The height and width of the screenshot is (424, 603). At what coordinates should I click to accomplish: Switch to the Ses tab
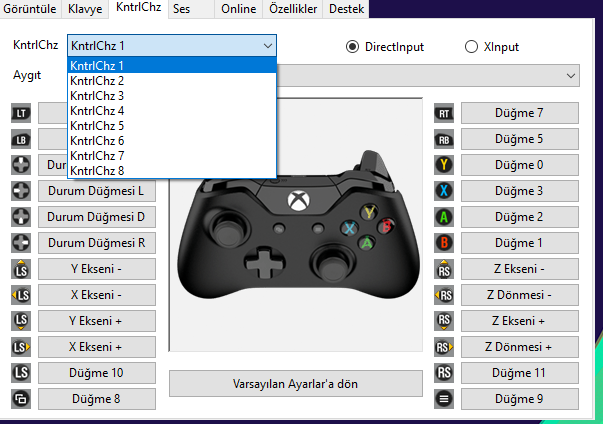tap(191, 9)
